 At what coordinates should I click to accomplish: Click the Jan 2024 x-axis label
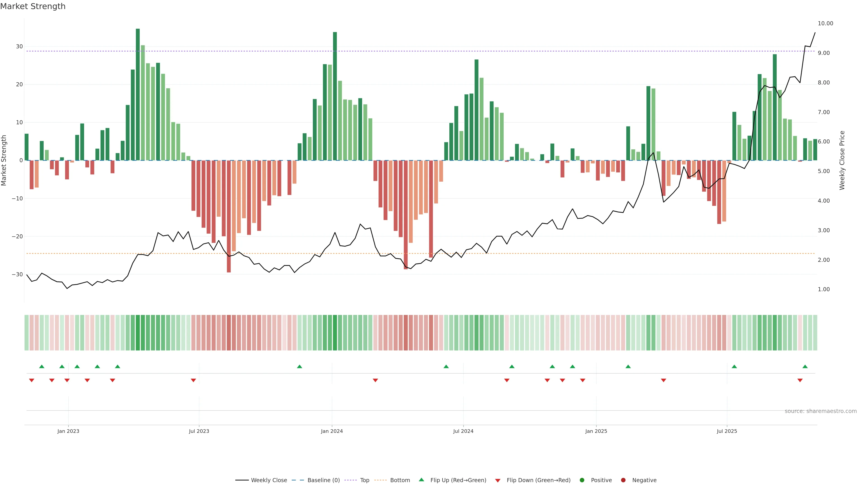332,431
